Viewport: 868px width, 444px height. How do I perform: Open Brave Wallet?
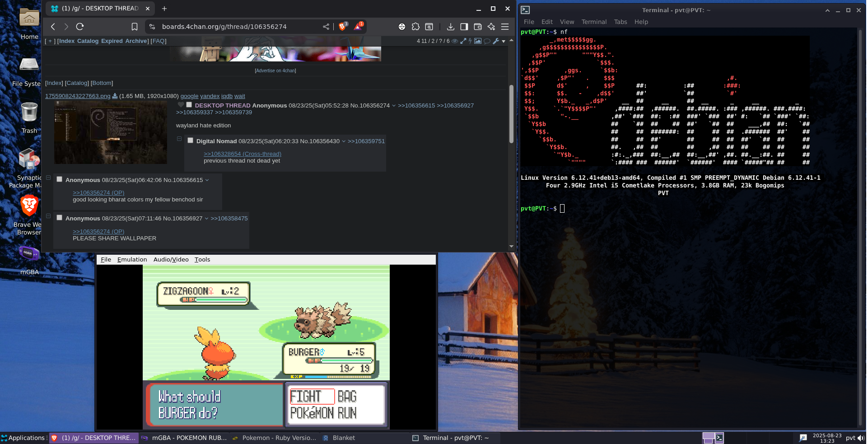coord(478,27)
